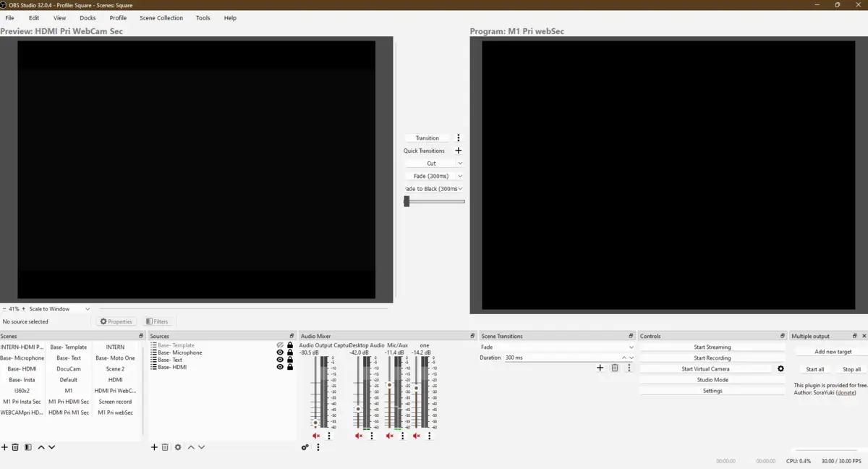The width and height of the screenshot is (868, 469).
Task: Expand the Fade scene transition dropdown
Action: pyautogui.click(x=629, y=347)
